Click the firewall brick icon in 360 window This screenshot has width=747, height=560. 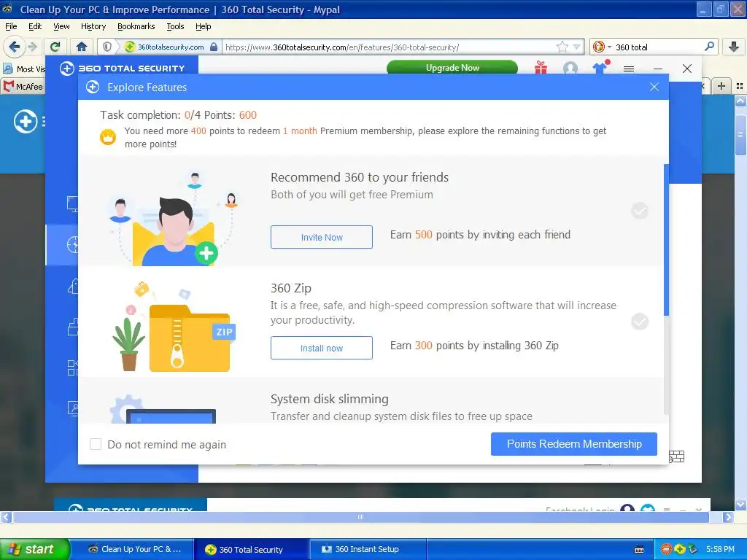(x=676, y=456)
